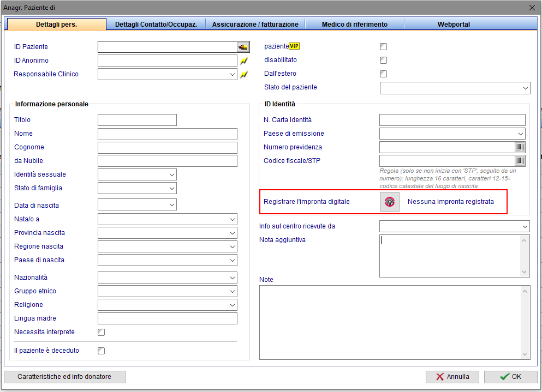
Task: Open the Paese di emissione dropdown
Action: (x=521, y=134)
